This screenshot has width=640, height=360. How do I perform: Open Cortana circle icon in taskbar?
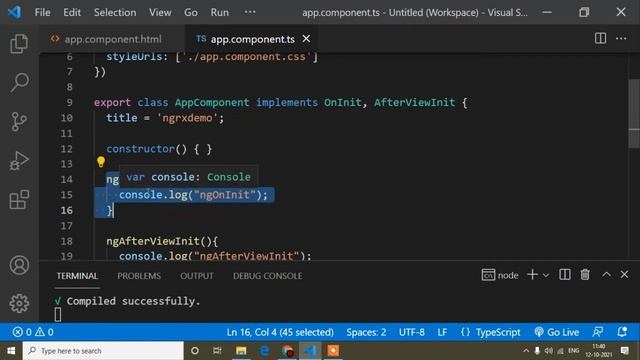click(x=195, y=351)
